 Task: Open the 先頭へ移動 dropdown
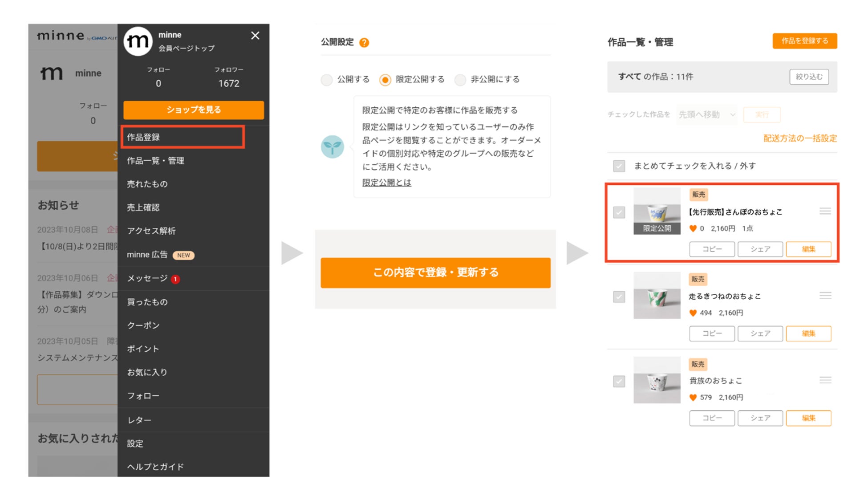pos(706,115)
